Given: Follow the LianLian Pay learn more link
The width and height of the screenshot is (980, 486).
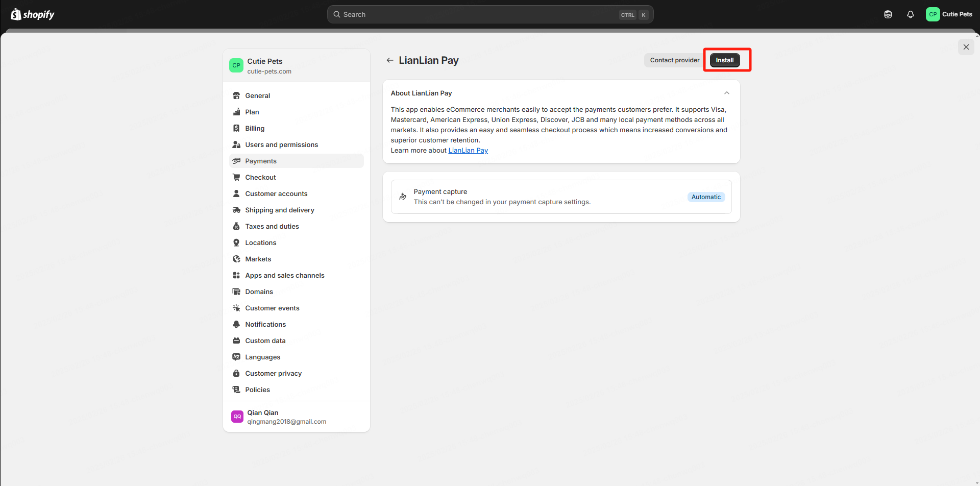Looking at the screenshot, I should coord(468,150).
